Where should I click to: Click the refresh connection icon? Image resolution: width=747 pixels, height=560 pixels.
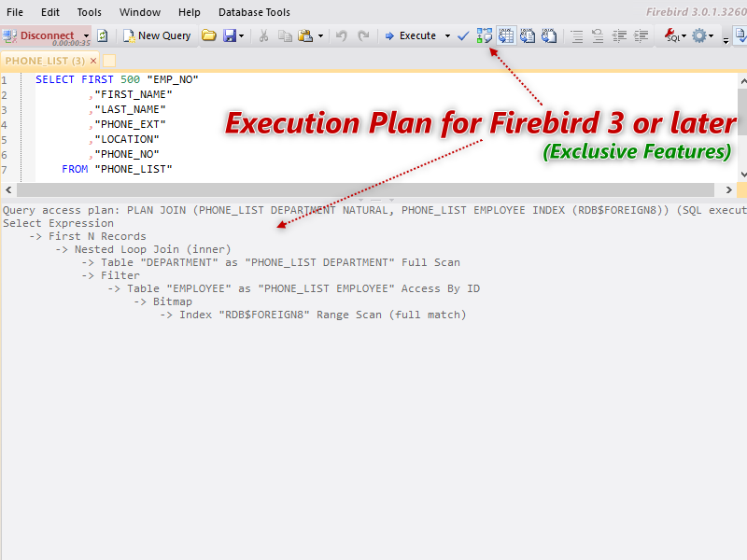103,35
